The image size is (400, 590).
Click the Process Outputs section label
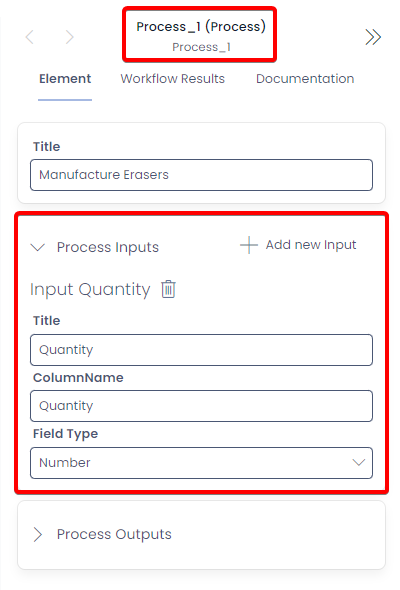point(114,534)
